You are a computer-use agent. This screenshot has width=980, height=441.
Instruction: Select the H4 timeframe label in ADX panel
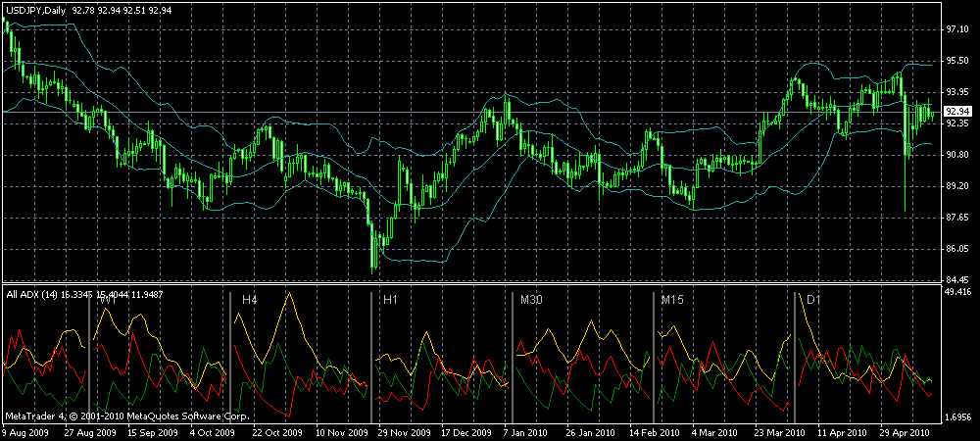(x=249, y=301)
